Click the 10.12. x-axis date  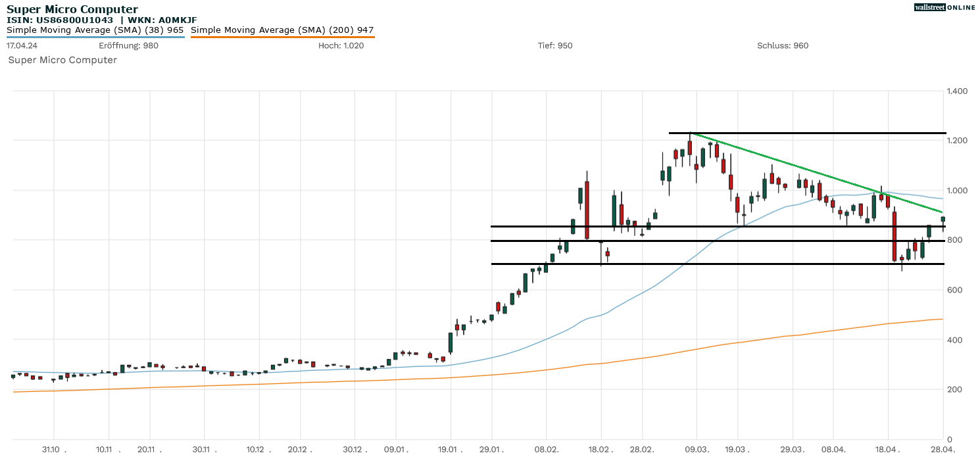(258, 449)
